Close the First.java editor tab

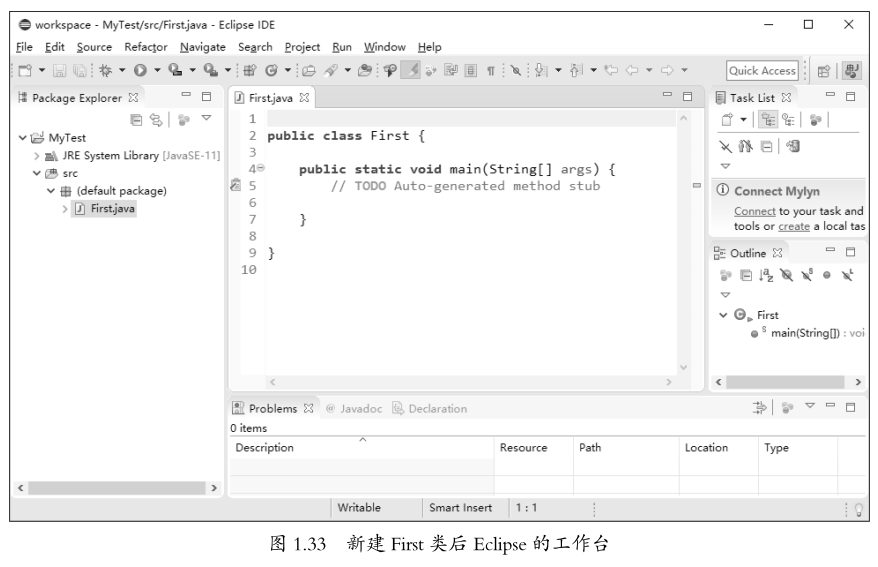pos(304,98)
